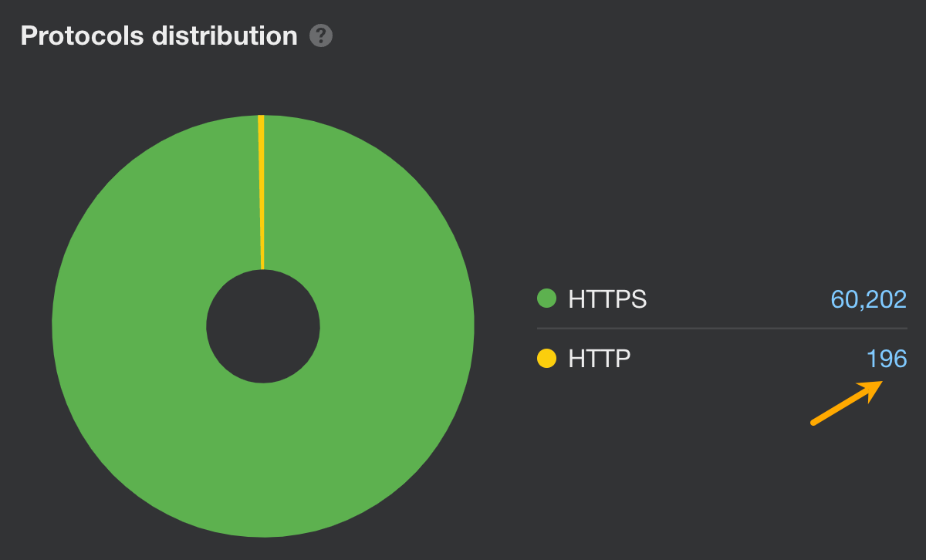Click the yellow HTTP legend dot
Viewport: 926px width, 560px height.
pos(546,358)
